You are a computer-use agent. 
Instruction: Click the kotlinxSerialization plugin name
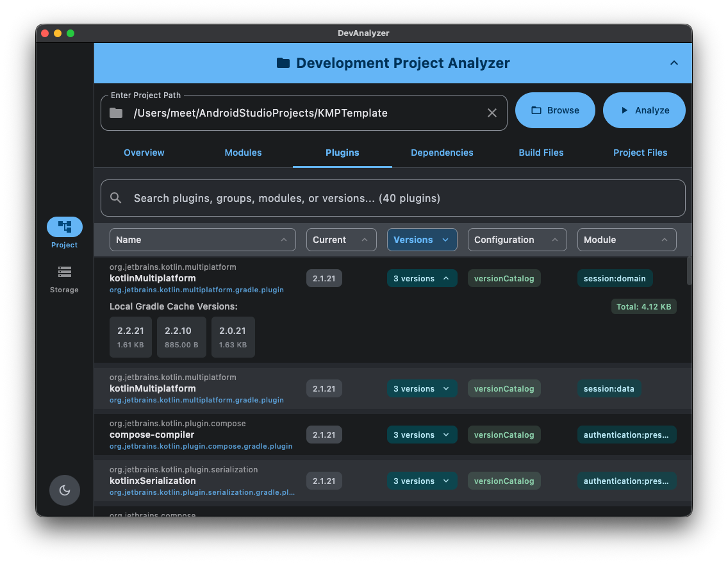click(x=153, y=481)
